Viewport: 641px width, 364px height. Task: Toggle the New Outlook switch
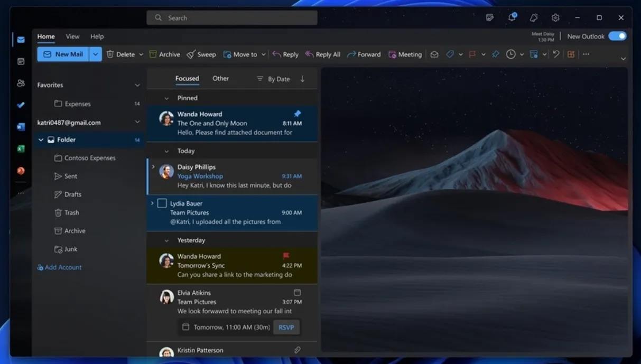click(617, 36)
